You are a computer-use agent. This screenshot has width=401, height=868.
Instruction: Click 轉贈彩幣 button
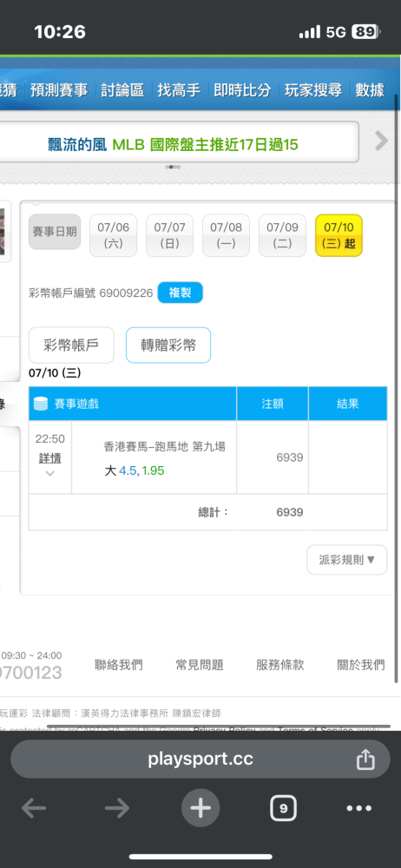tap(168, 345)
